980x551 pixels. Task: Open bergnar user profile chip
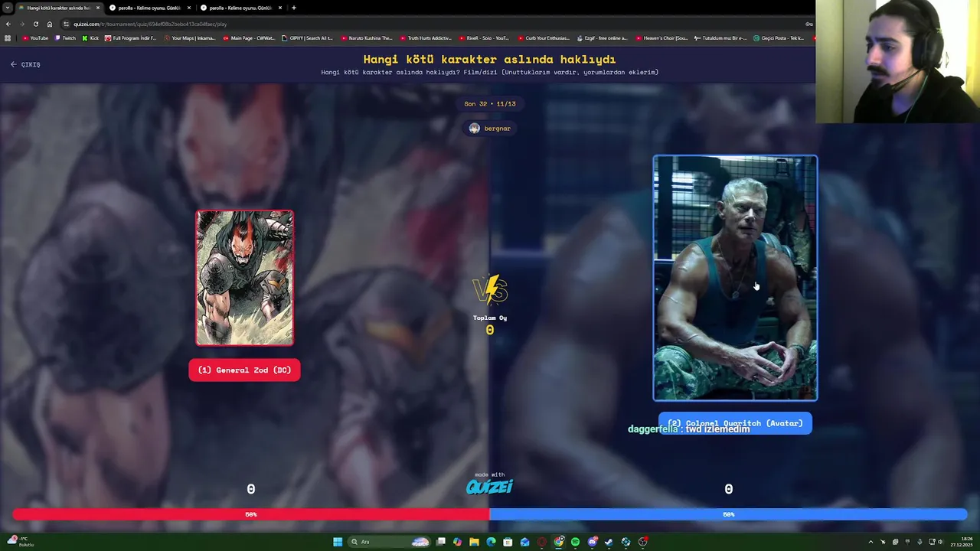[x=490, y=129]
